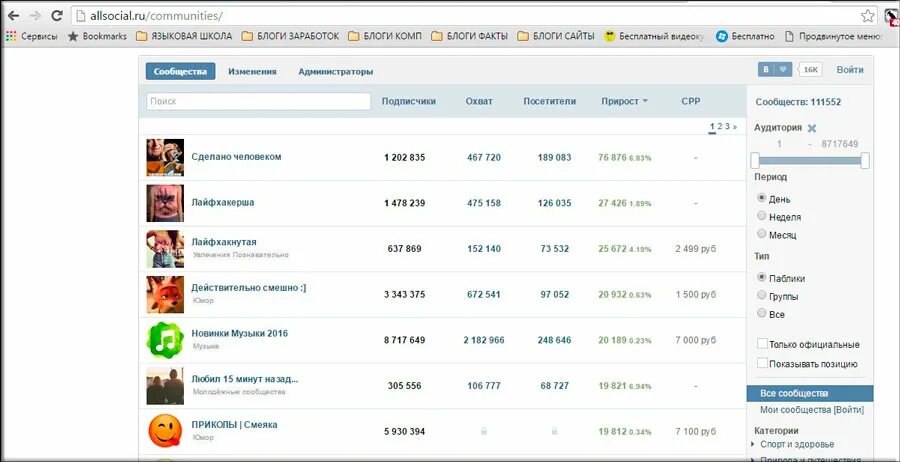Click Действительно смешно fox avatar
The width and height of the screenshot is (900, 462).
165,294
